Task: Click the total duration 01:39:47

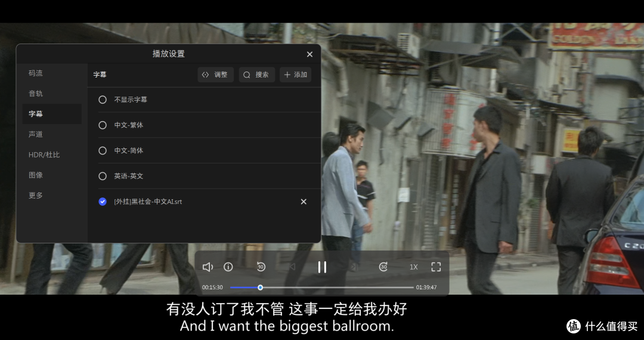Action: pos(426,288)
